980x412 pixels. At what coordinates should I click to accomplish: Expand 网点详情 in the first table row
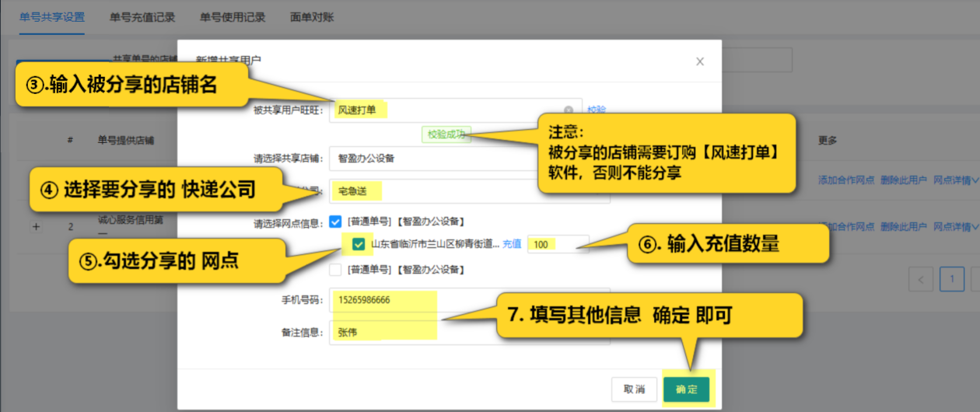pyautogui.click(x=956, y=180)
